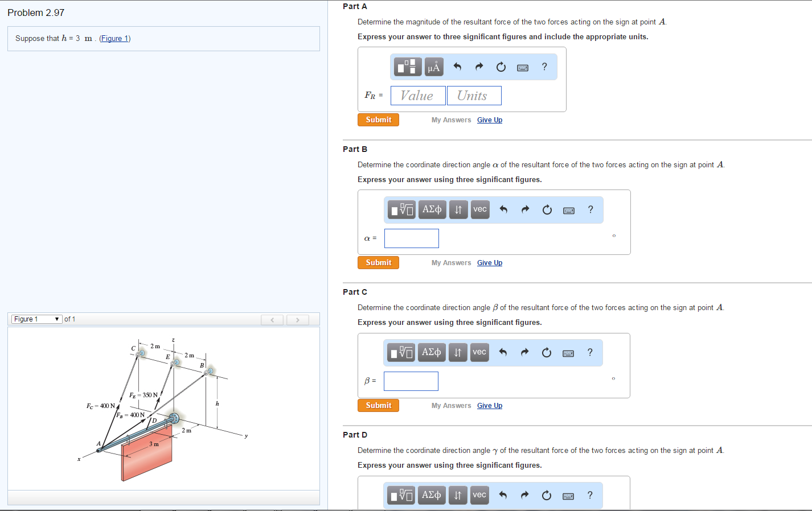Click the ΑΣφ Greek symbols icon in Part C
The width and height of the screenshot is (812, 511).
(432, 352)
